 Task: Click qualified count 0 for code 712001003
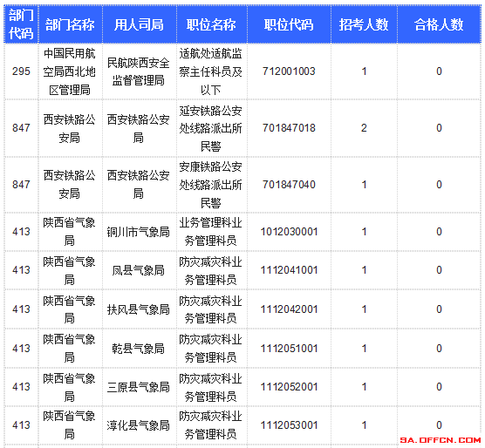[x=439, y=71]
